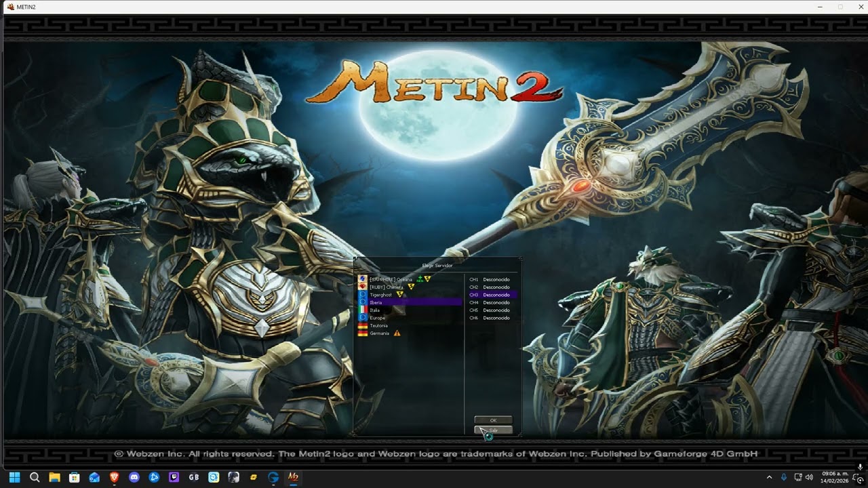868x488 pixels.
Task: Choose Italia in the server list
Action: pos(410,310)
